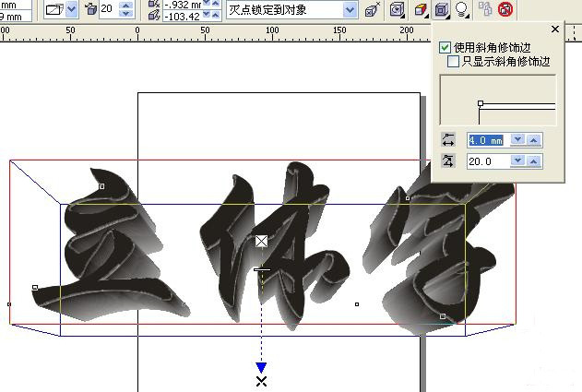This screenshot has width=582, height=392.
Task: Enable the 只显示斜角修饰边 checkbox
Action: [453, 62]
